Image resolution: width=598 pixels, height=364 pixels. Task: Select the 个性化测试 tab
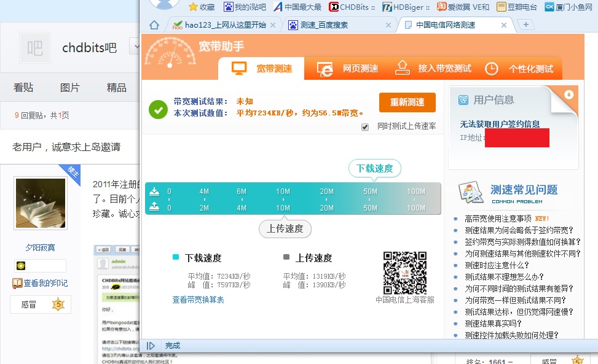coord(519,69)
